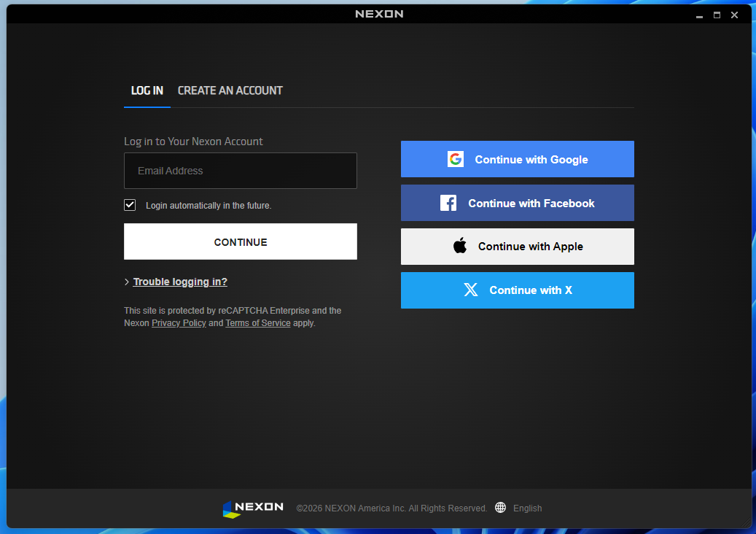The width and height of the screenshot is (756, 534).
Task: Open the English language selector
Action: [528, 508]
